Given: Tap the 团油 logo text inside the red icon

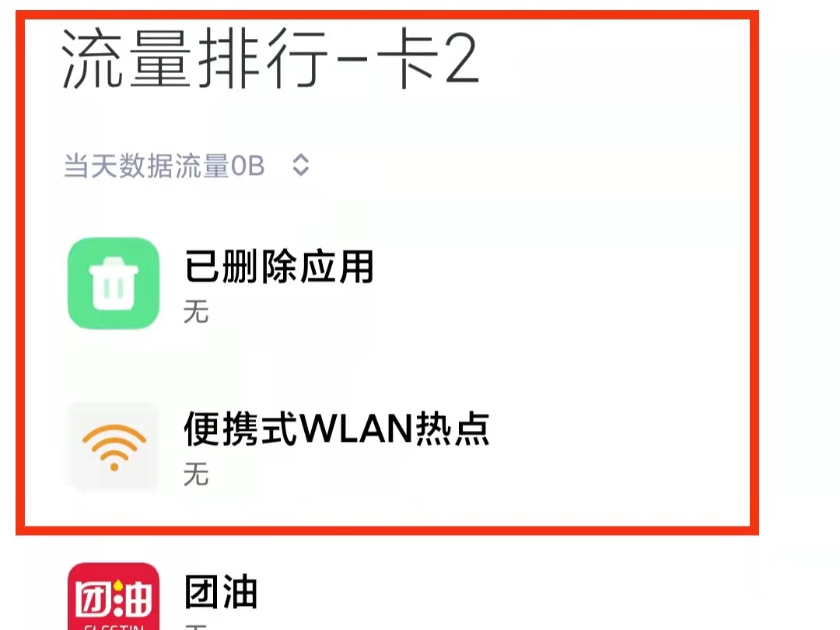Looking at the screenshot, I should tap(114, 600).
